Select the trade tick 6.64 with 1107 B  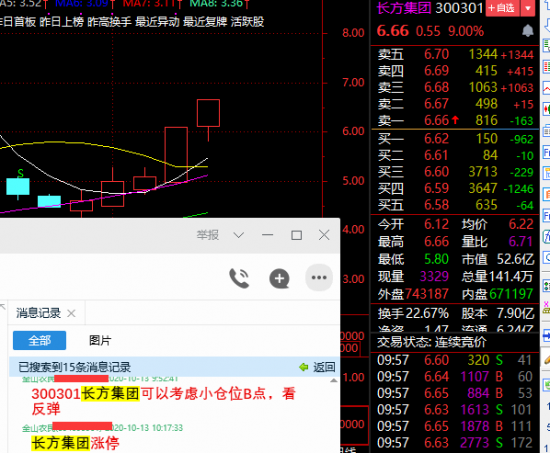[x=455, y=377]
